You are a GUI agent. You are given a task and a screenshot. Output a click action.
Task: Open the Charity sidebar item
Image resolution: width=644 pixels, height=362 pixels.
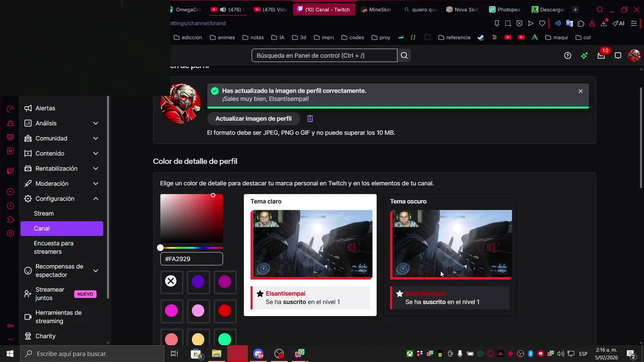point(62,336)
